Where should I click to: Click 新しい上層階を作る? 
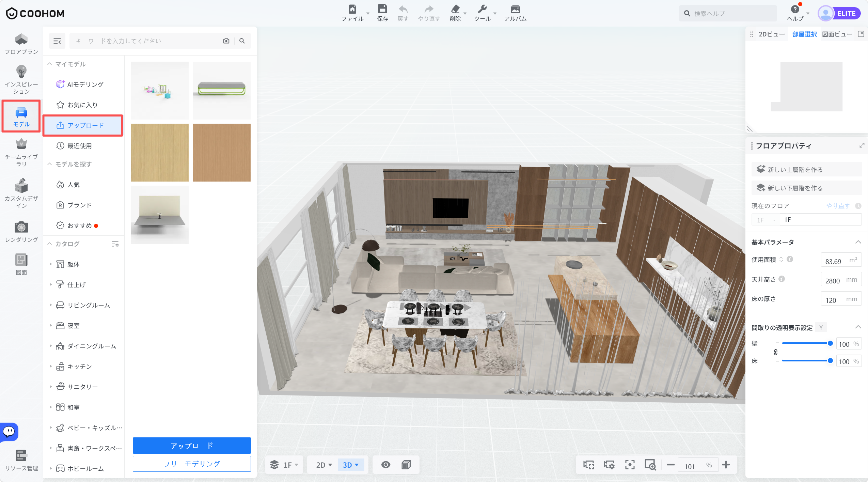[x=806, y=170]
